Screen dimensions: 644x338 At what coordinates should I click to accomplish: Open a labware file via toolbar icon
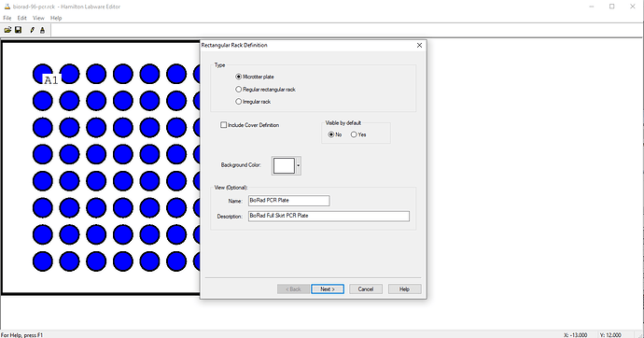[x=7, y=30]
